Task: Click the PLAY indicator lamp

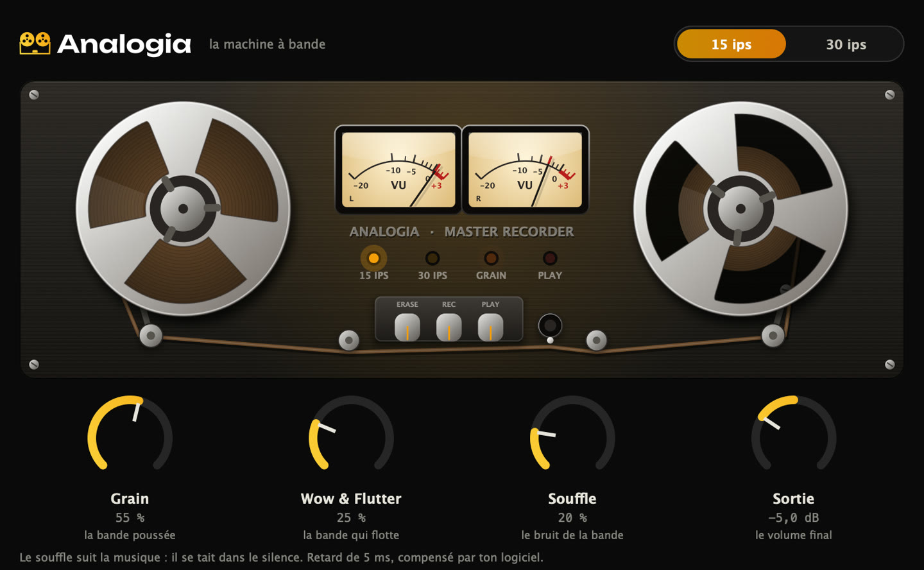Action: pos(550,258)
